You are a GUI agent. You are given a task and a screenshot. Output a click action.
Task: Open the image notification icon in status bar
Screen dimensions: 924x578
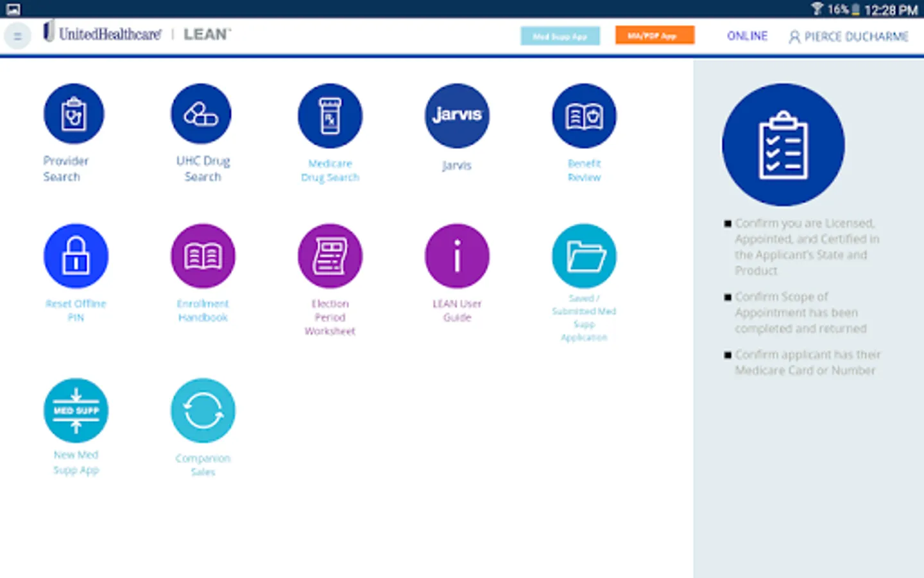tap(13, 9)
